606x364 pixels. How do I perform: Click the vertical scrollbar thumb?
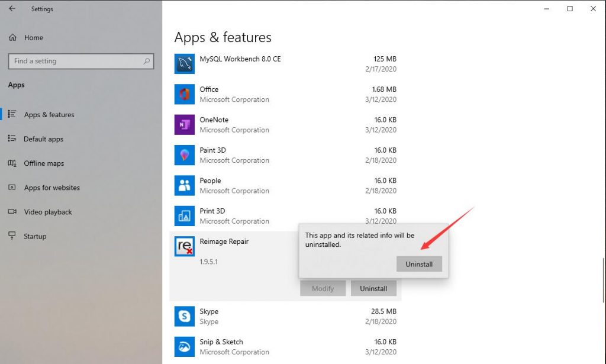(603, 280)
